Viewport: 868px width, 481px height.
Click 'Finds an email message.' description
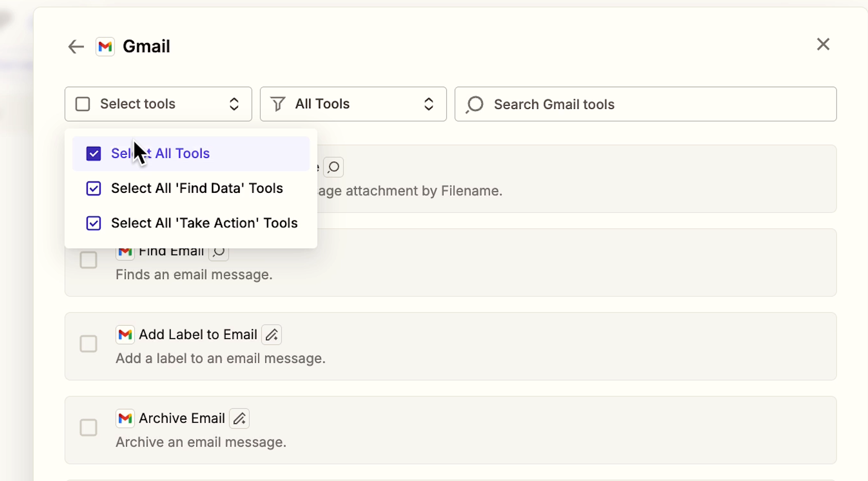point(194,275)
